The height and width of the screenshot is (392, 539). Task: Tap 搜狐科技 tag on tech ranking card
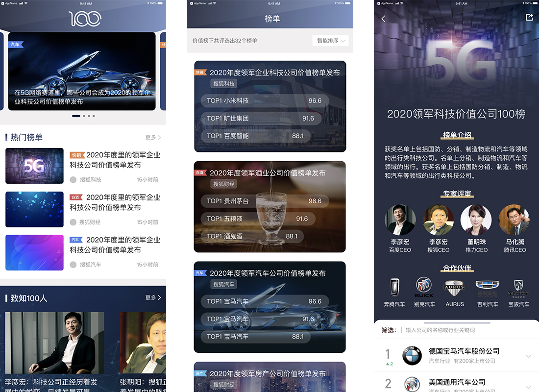click(224, 83)
